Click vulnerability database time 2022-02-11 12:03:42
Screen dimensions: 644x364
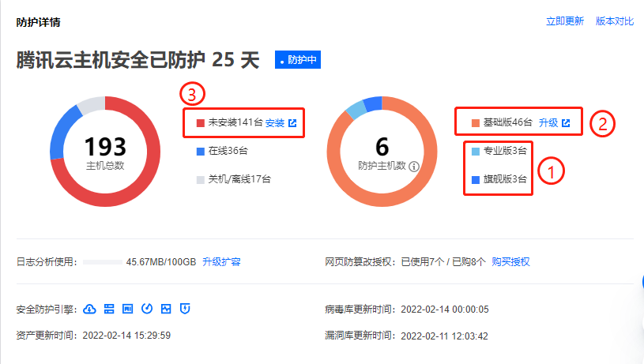tap(444, 336)
